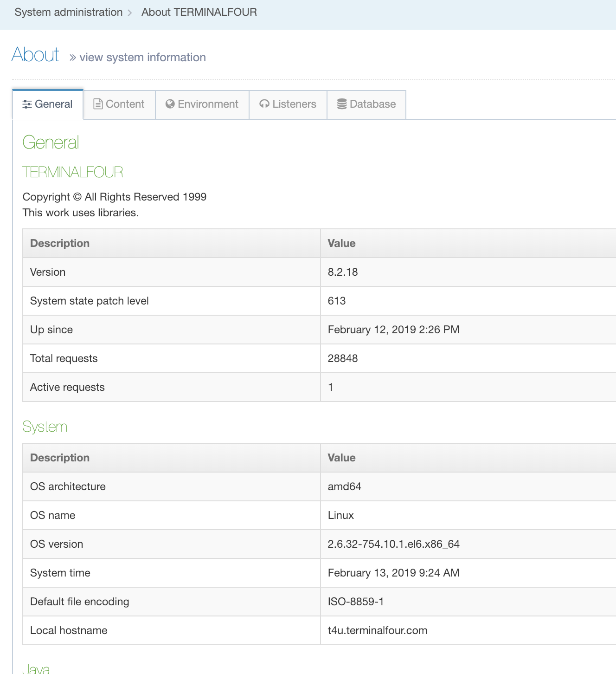This screenshot has height=674, width=616.
Task: Switch to the Content tab label
Action: point(125,104)
